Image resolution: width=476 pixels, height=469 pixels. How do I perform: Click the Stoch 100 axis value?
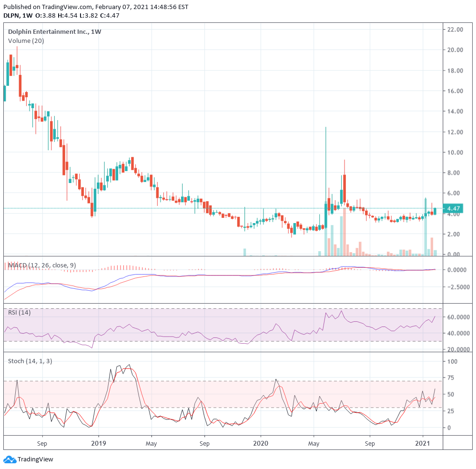click(x=452, y=361)
